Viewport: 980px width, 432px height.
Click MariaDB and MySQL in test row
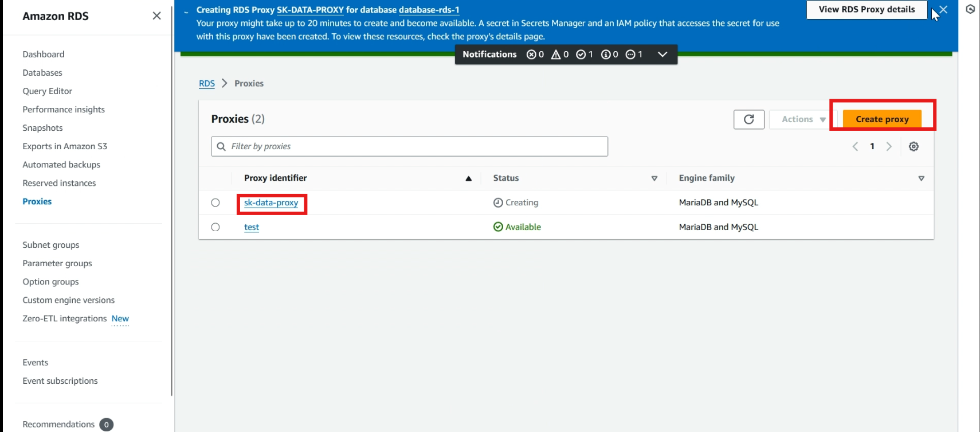(719, 227)
